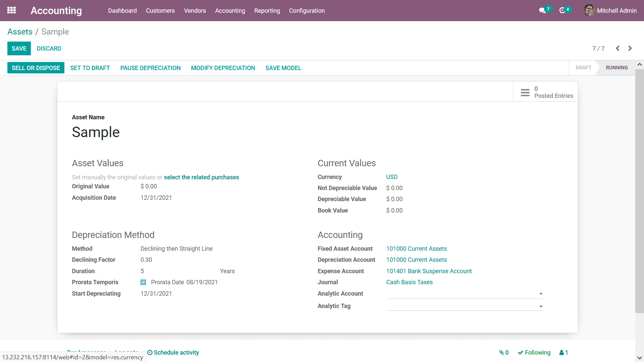Click Depreciable Value amount

pyautogui.click(x=394, y=199)
